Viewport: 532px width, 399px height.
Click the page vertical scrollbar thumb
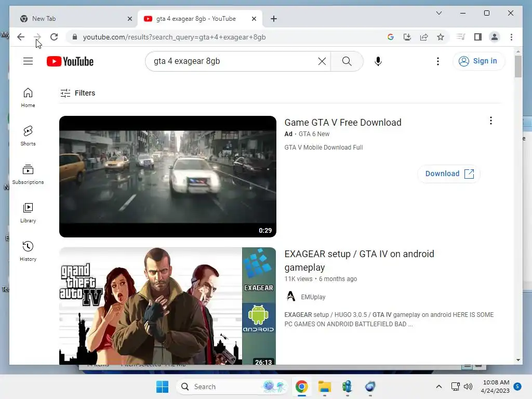518,66
